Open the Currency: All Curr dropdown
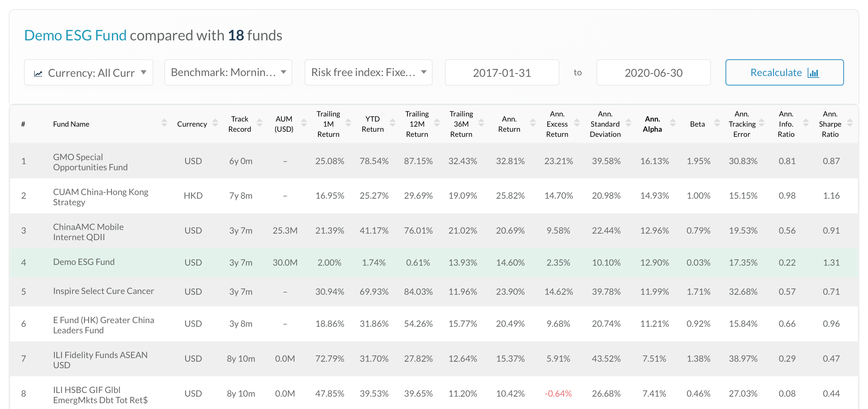The height and width of the screenshot is (409, 868). click(x=89, y=73)
